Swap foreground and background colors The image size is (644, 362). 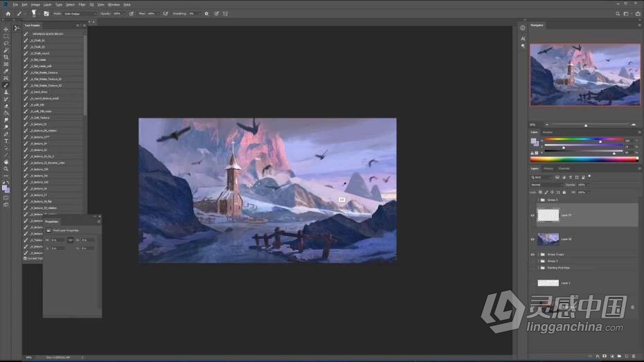pyautogui.click(x=8, y=182)
